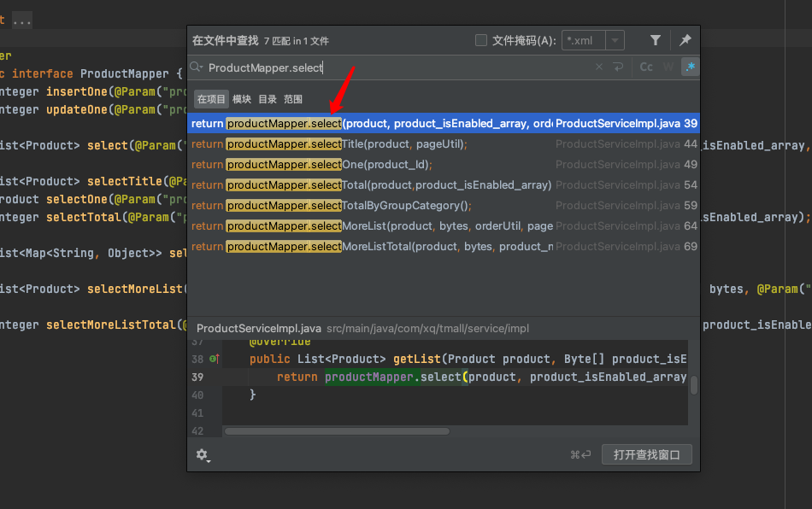The image size is (812, 509).
Task: Click the preview file path ProductServiceImpl.java header
Action: [362, 329]
